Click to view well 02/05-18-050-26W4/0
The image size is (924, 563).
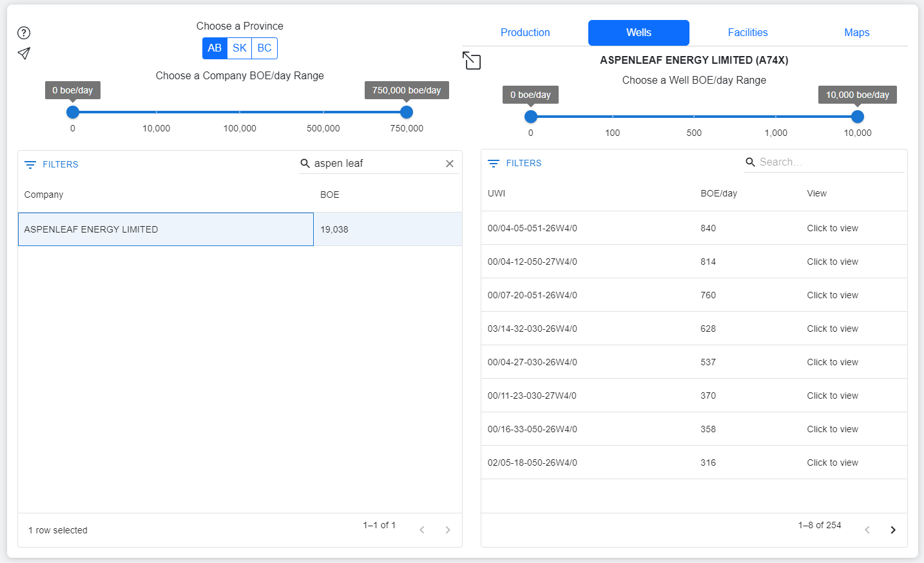(x=833, y=463)
